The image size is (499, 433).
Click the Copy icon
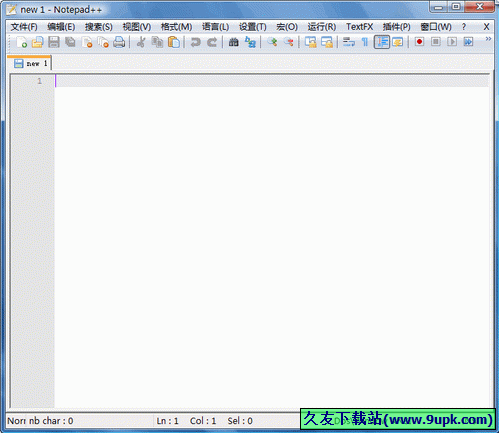[157, 42]
